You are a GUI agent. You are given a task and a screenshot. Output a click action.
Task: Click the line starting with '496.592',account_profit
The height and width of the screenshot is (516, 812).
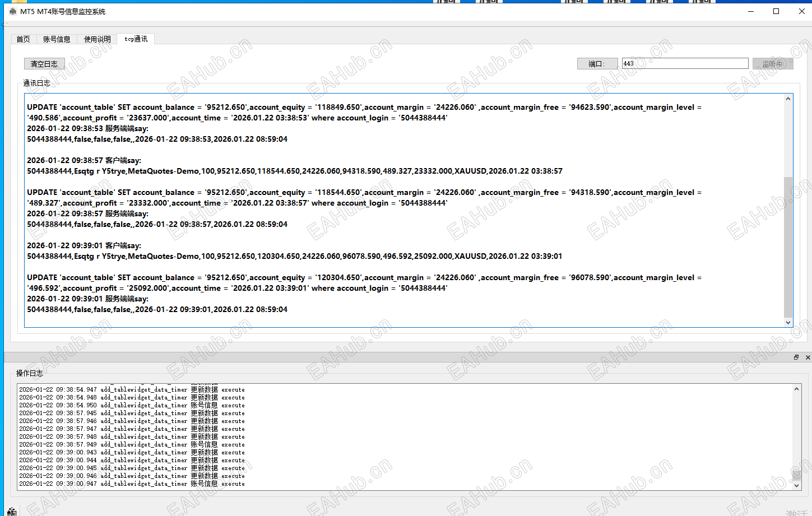tap(237, 288)
